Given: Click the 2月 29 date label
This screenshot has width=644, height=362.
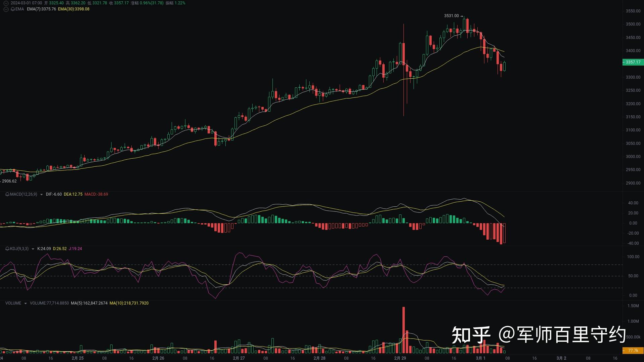Looking at the screenshot, I should pyautogui.click(x=400, y=358).
